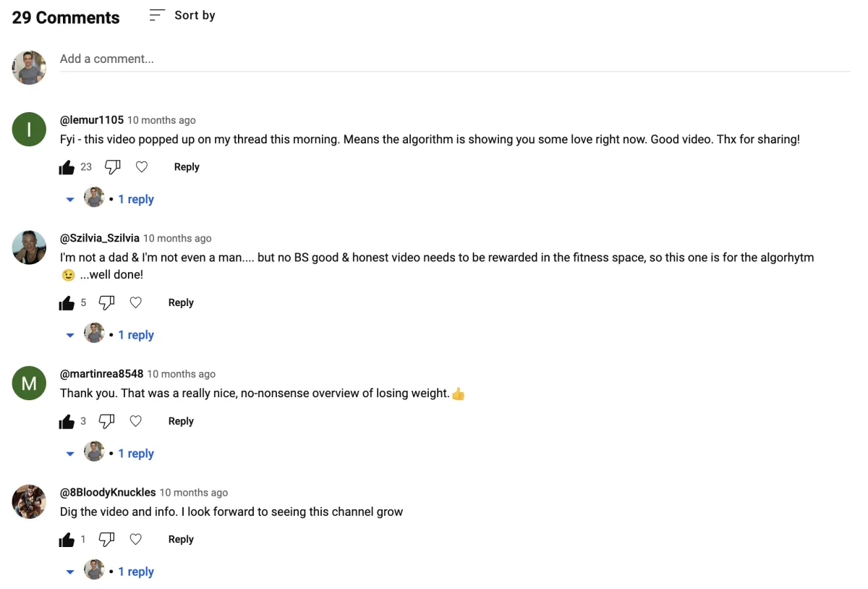Heart the @8BloodyKnuckles comment
The image size is (868, 589).
(136, 540)
